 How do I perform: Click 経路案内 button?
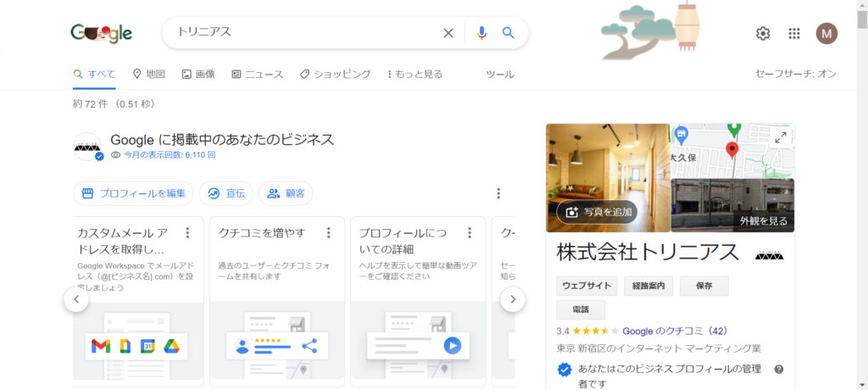click(648, 286)
